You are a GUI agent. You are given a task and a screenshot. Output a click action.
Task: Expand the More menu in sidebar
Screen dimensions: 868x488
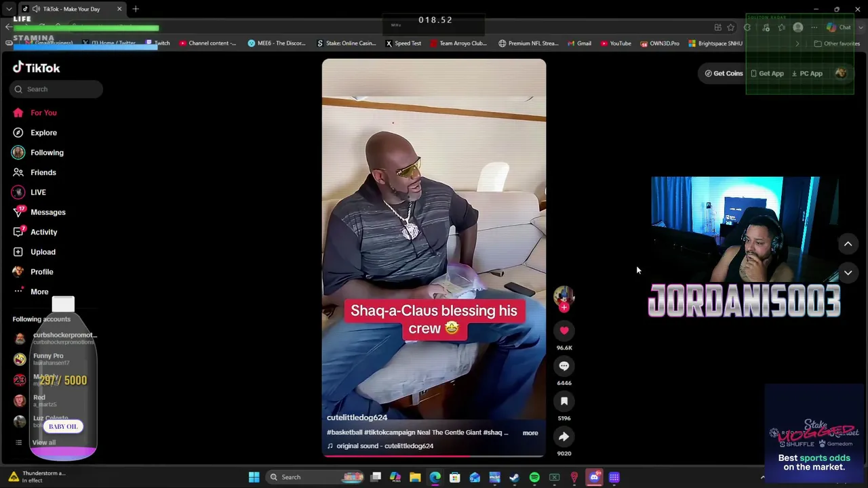pyautogui.click(x=31, y=291)
